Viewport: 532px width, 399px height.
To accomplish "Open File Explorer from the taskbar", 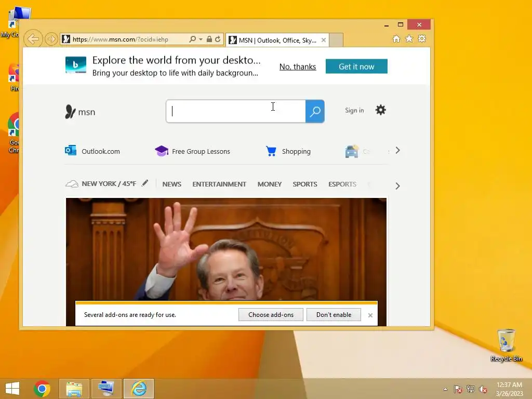I will pyautogui.click(x=74, y=389).
